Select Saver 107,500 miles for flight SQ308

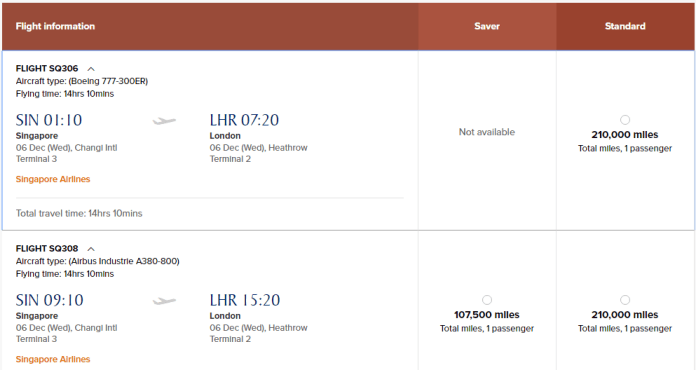tap(487, 300)
